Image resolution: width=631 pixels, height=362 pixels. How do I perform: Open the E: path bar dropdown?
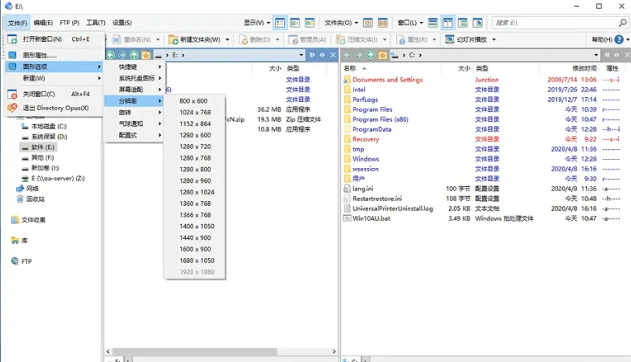(x=301, y=55)
